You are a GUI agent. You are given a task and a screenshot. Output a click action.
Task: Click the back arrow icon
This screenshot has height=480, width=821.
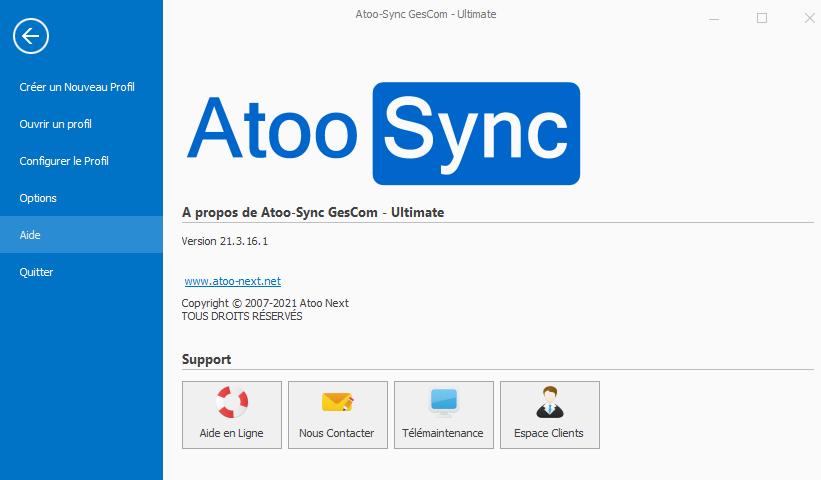[31, 37]
